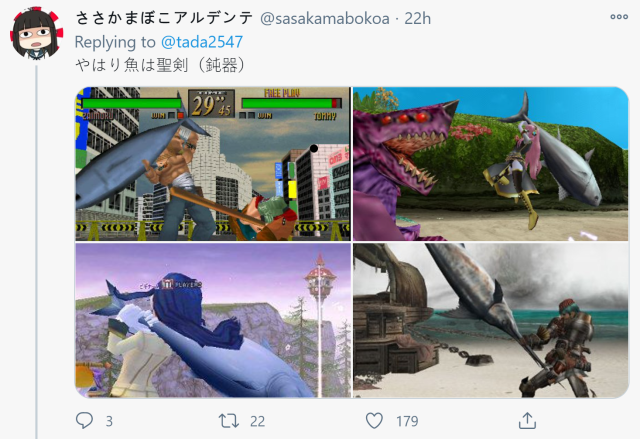Open the armored hunter swordfish image
The width and height of the screenshot is (640, 439).
point(491,320)
